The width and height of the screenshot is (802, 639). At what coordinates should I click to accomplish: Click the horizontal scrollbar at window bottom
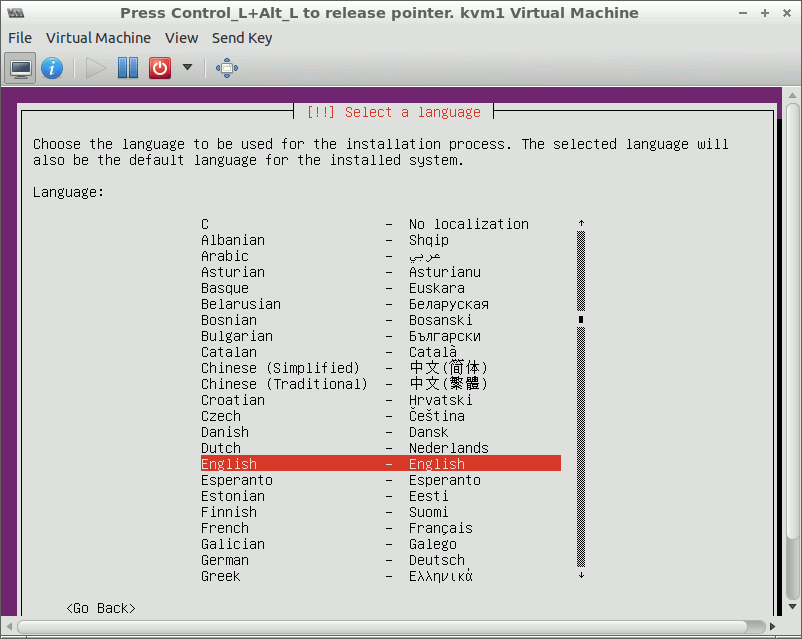(400, 628)
